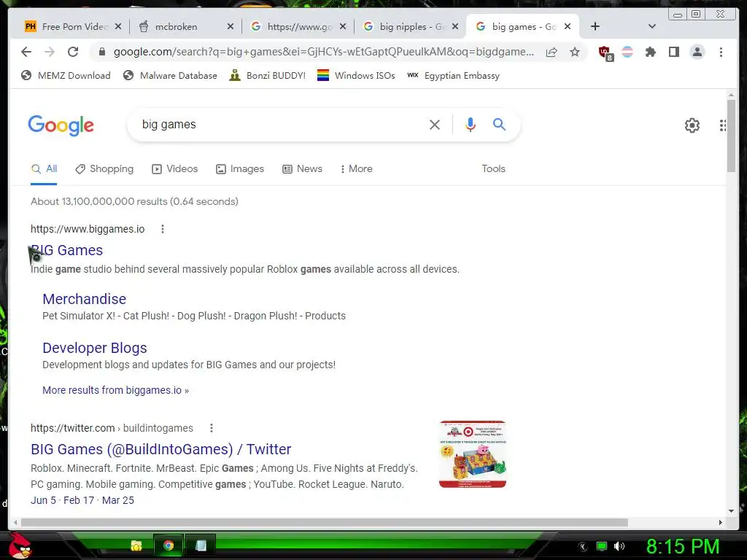Image resolution: width=747 pixels, height=560 pixels.
Task: Expand the tab search chevron
Action: [652, 27]
